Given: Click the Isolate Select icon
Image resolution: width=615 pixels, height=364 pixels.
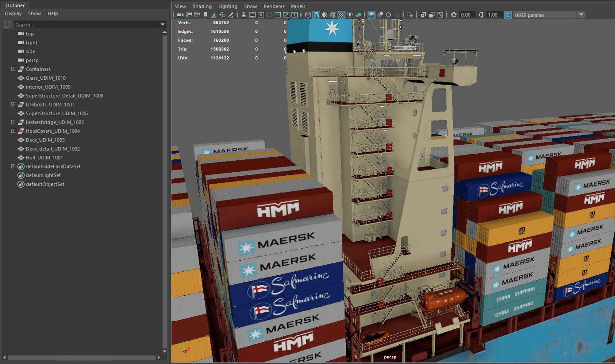Looking at the screenshot, I should click(x=410, y=15).
